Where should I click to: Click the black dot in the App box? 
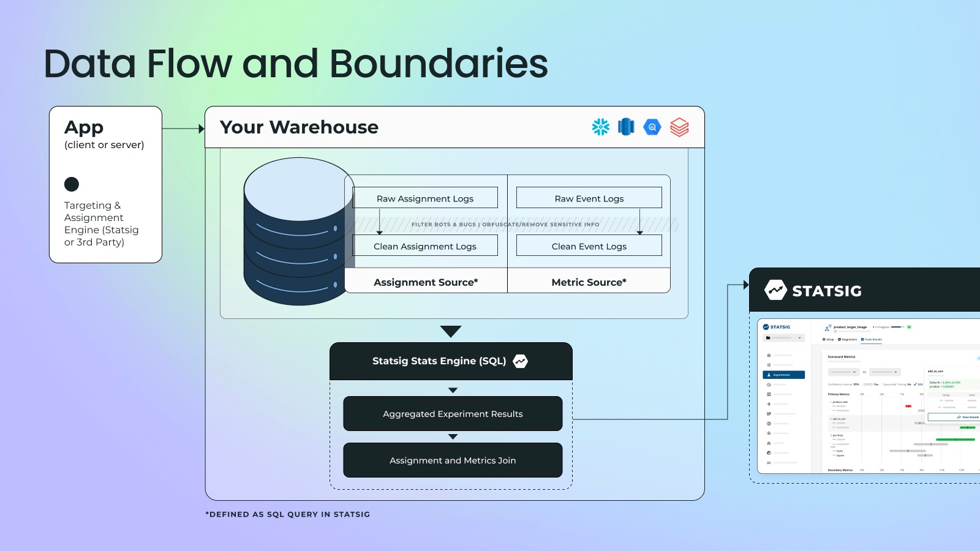pos(72,184)
